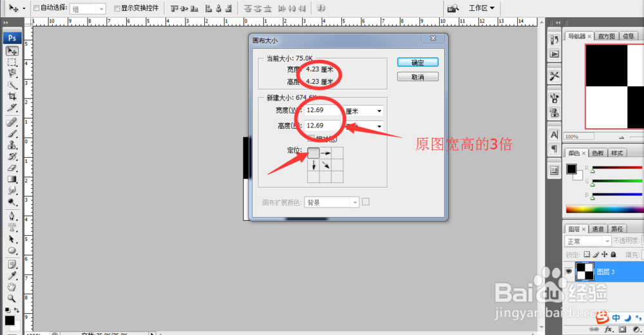This screenshot has height=335, width=644.
Task: Toggle Lock transparent pixels in Layers panel
Action: (x=587, y=254)
